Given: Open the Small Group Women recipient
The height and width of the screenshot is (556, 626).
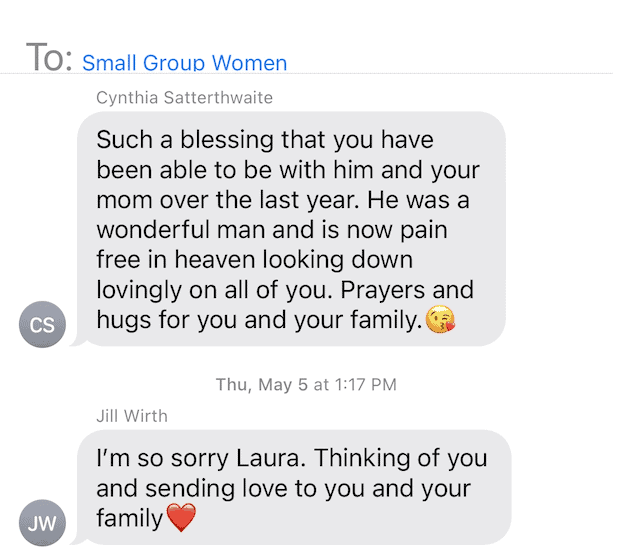Looking at the screenshot, I should pos(184,63).
